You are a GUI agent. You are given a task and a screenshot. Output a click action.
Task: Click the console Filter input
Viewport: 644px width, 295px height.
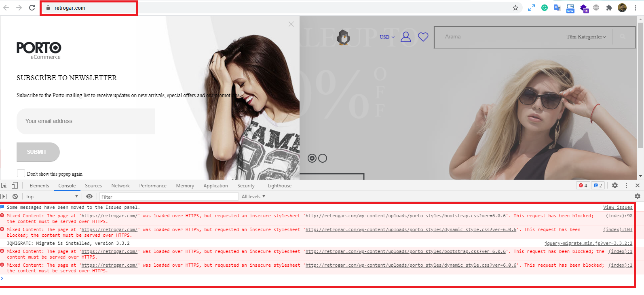(x=169, y=197)
